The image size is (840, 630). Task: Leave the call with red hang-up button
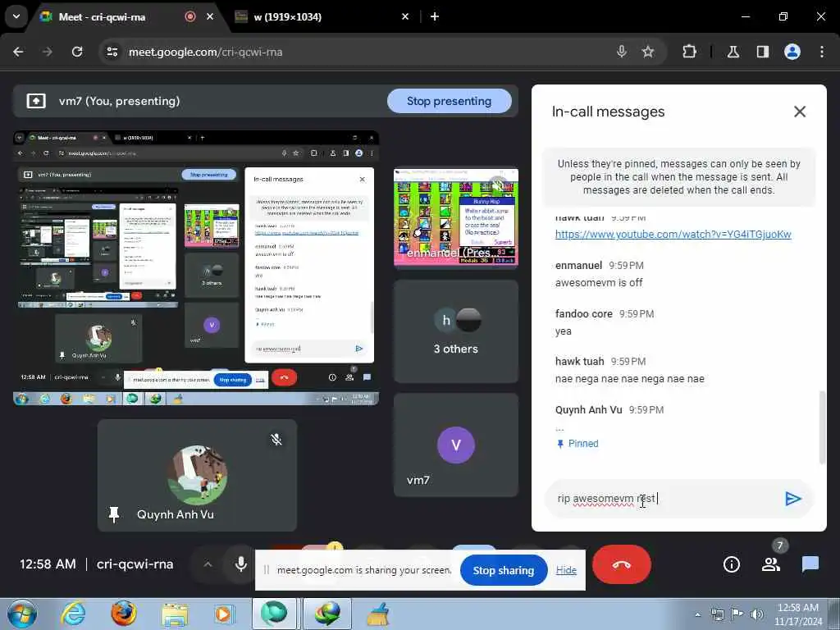[x=622, y=564]
